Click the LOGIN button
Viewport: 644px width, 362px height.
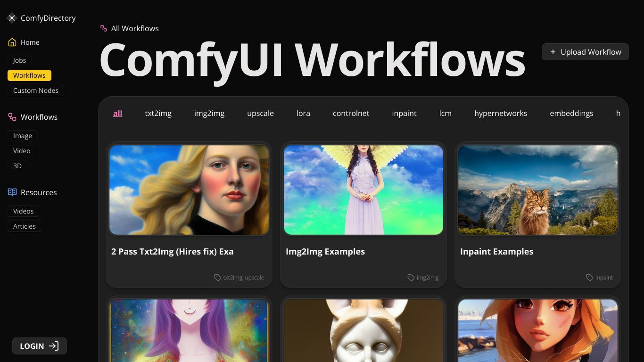point(40,346)
